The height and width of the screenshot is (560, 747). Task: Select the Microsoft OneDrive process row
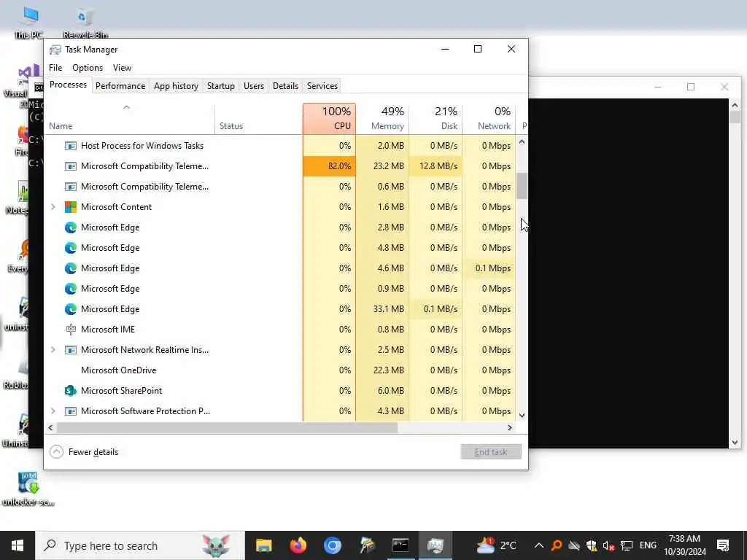coord(280,370)
